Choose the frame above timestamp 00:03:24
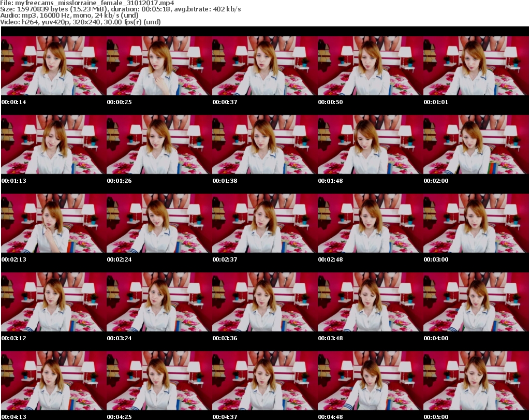Image resolution: width=530 pixels, height=420 pixels. click(159, 302)
